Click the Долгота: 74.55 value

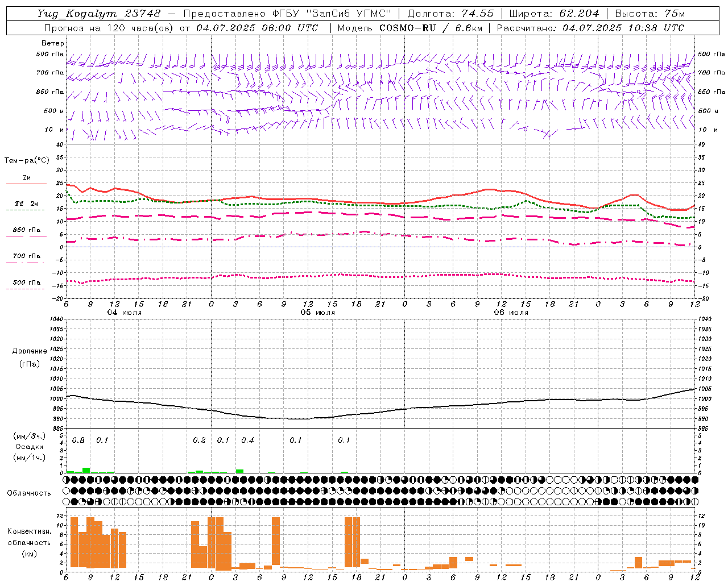click(x=450, y=14)
